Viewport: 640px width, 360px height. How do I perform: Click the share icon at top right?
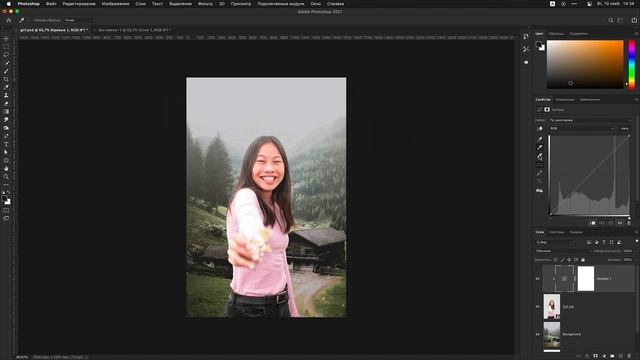pyautogui.click(x=634, y=20)
